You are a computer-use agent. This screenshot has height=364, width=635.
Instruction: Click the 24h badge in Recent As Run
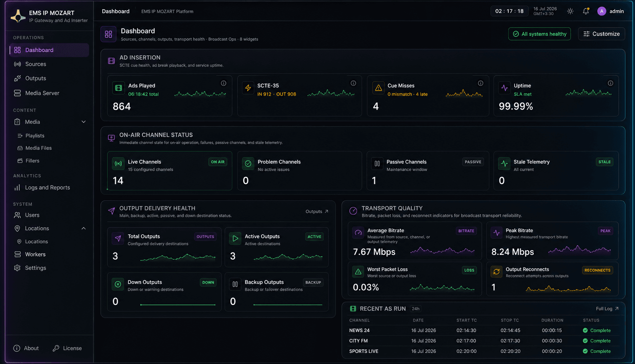[x=416, y=309]
